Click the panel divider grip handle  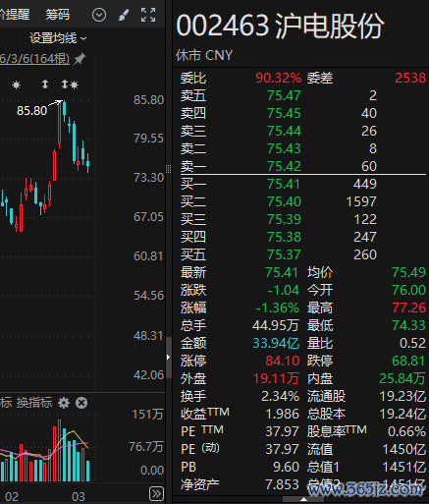[x=168, y=169]
